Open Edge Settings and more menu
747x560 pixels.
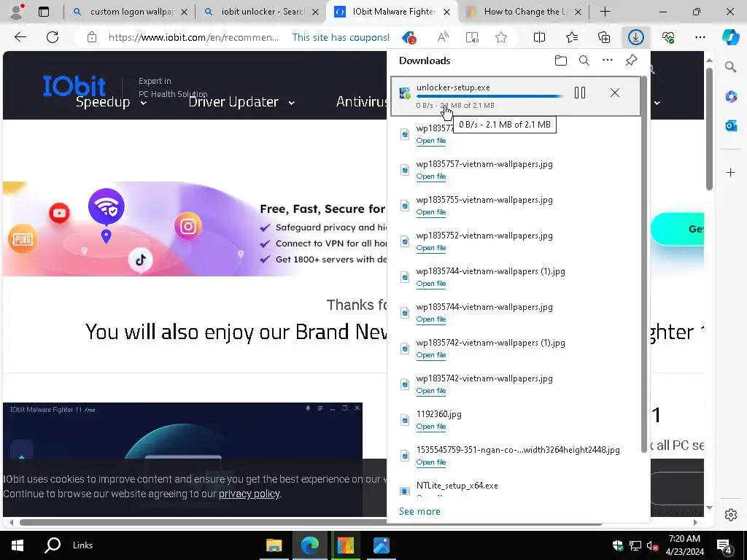(x=700, y=37)
